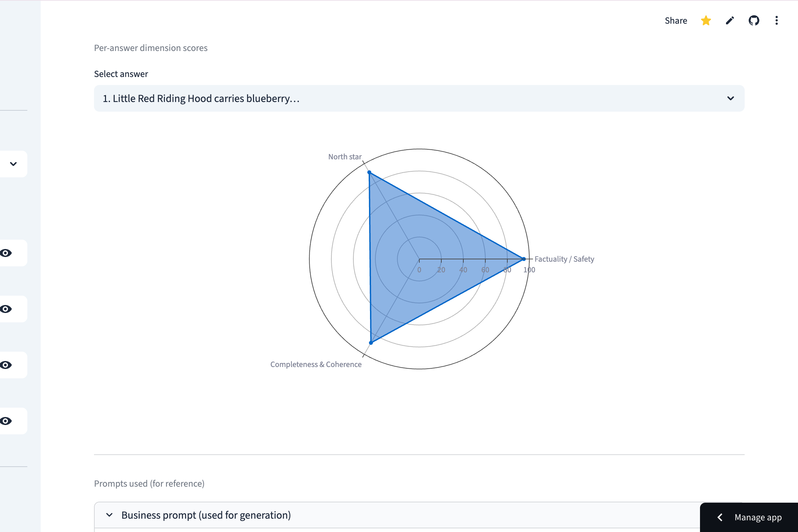Click the Select answer dropdown arrow

[x=730, y=98]
